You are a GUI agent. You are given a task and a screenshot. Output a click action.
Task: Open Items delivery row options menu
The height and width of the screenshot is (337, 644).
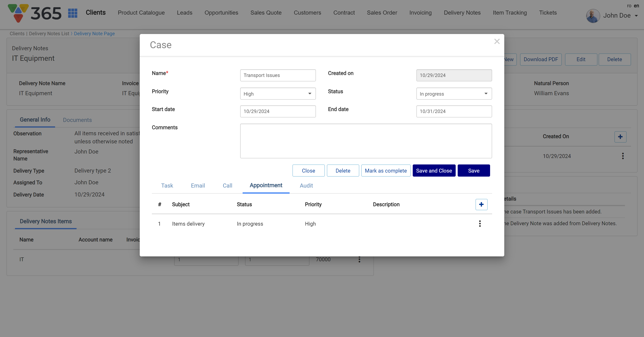(x=480, y=224)
